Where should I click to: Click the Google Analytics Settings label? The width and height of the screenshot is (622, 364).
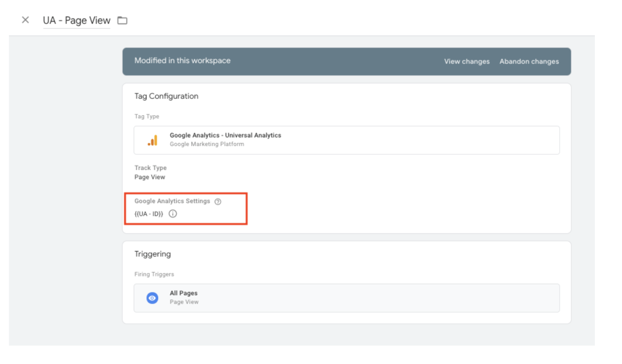[172, 201]
